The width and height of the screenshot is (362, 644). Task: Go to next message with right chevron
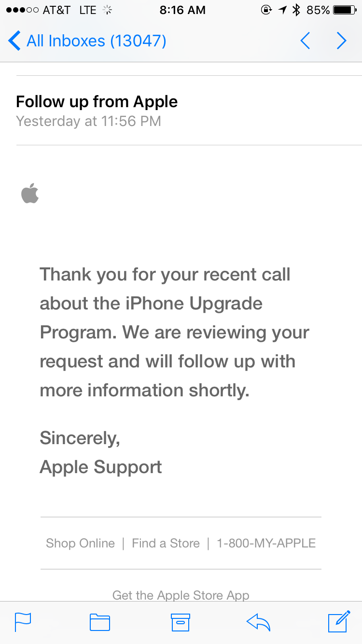[341, 41]
